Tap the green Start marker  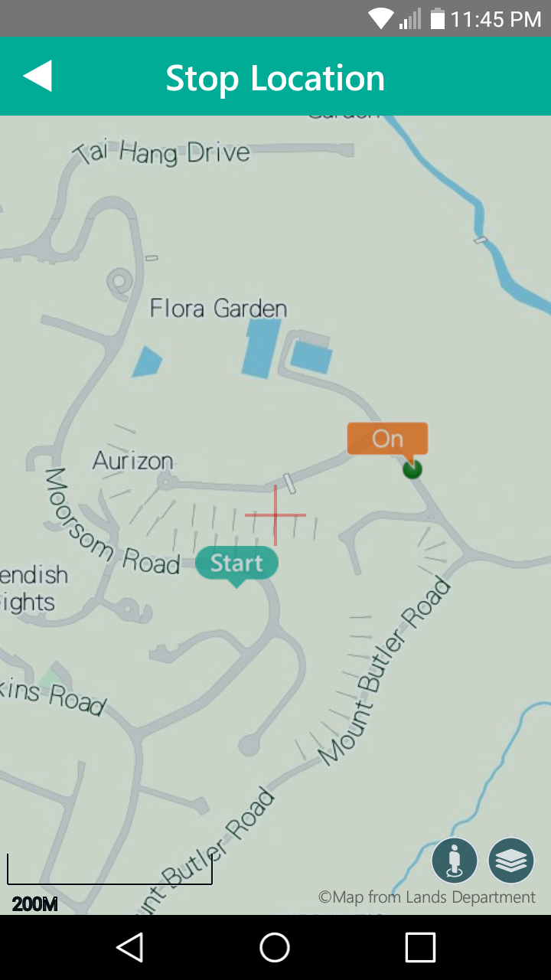pos(236,566)
